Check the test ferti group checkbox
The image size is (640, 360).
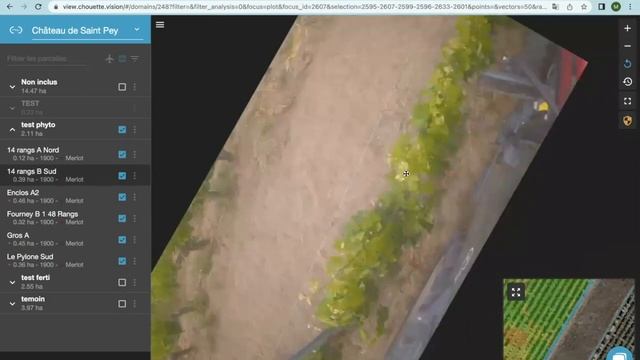(122, 282)
